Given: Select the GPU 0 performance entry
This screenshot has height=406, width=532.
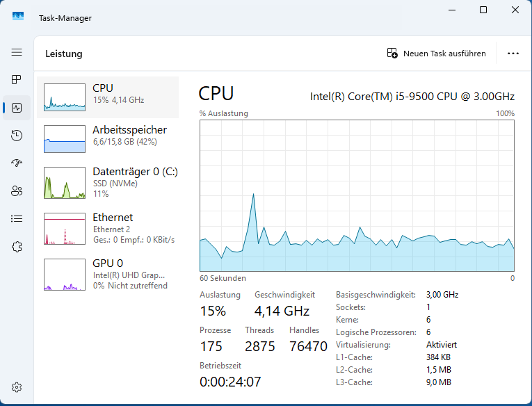Looking at the screenshot, I should 108,275.
